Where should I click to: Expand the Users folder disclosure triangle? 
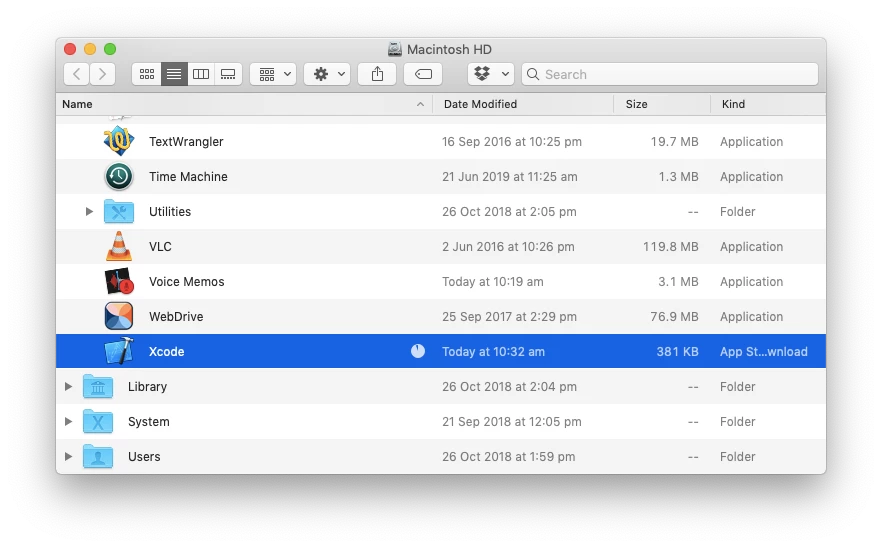click(68, 456)
